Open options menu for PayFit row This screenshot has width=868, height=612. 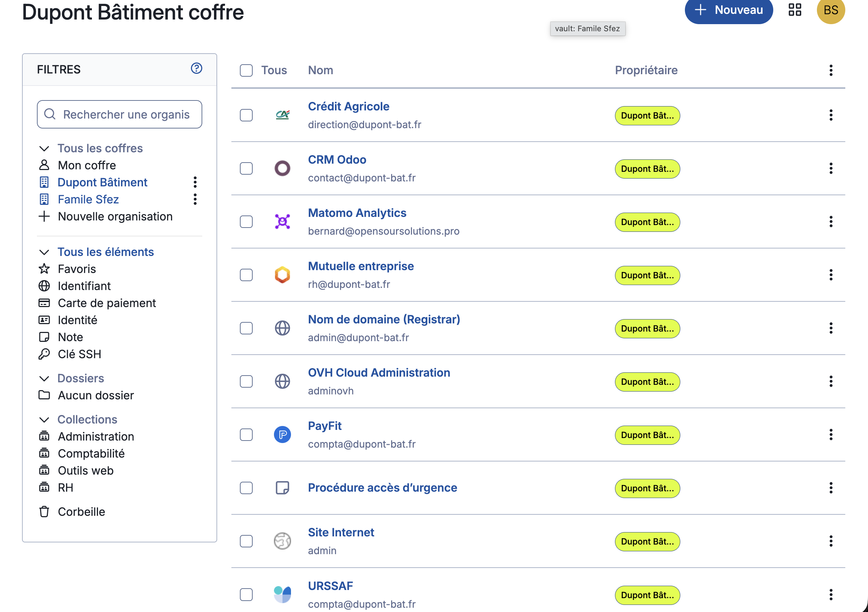[831, 435]
